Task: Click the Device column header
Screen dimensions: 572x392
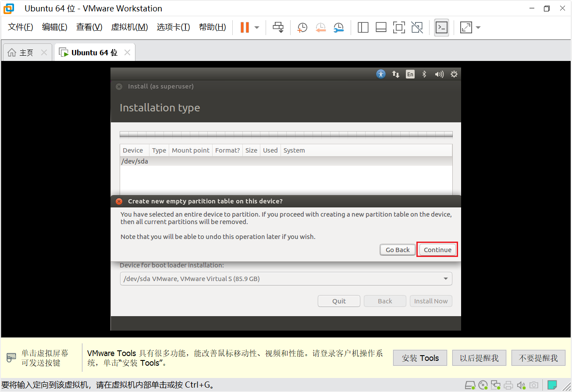Action: click(x=135, y=150)
